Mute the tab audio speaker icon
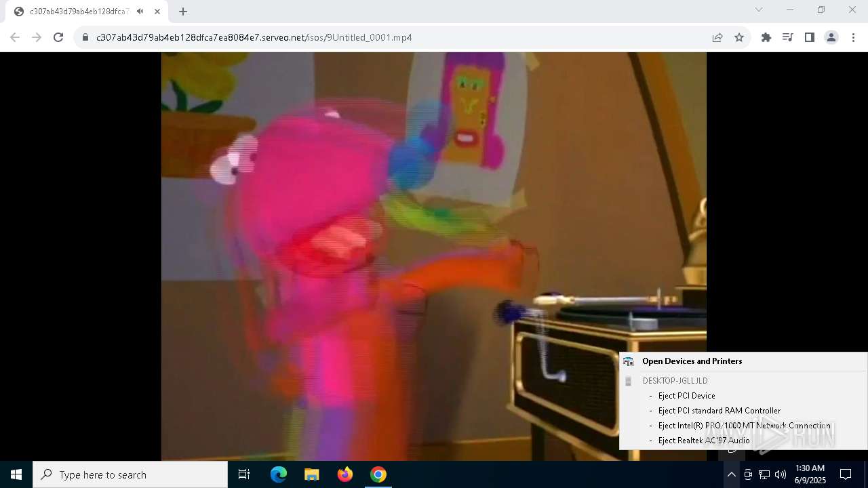The width and height of the screenshot is (868, 488). 140,12
